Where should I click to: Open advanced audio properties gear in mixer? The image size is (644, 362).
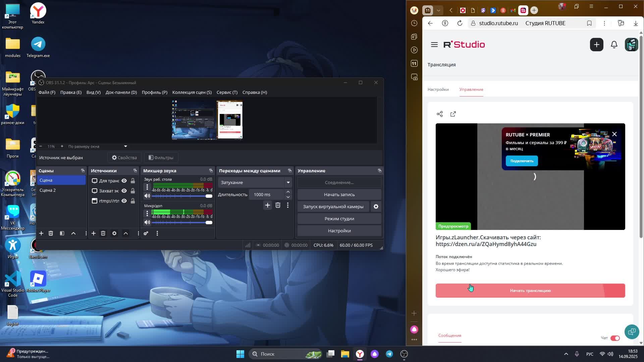point(146,233)
